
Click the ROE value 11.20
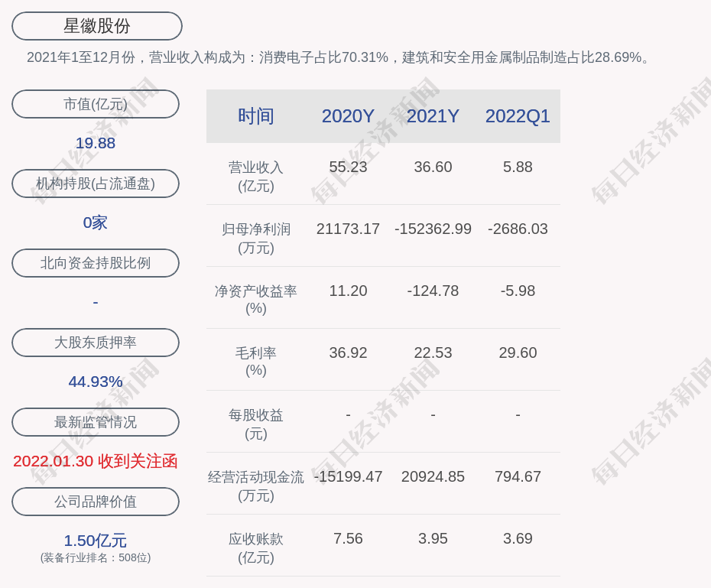pyautogui.click(x=348, y=291)
